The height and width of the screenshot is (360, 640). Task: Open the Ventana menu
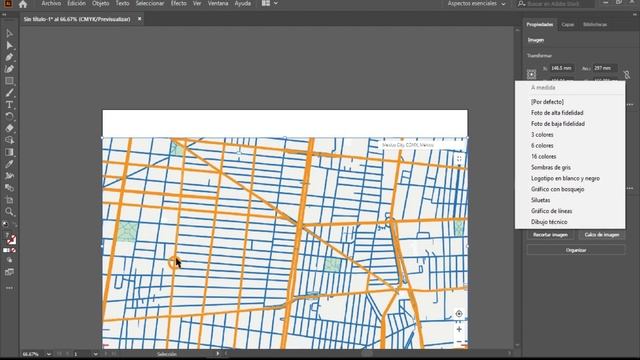click(218, 3)
